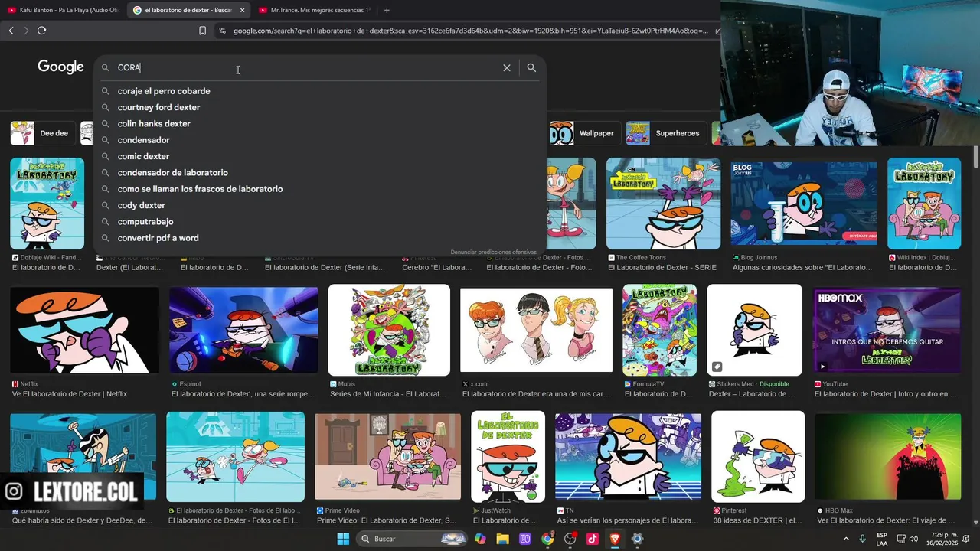The image size is (980, 551).
Task: Open the purple app icon on taskbar
Action: pyautogui.click(x=525, y=539)
